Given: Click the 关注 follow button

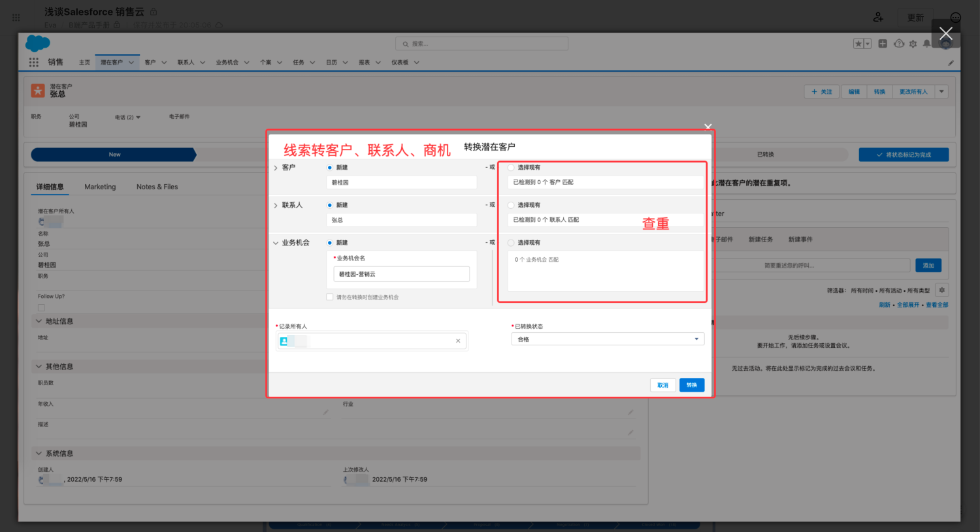Looking at the screenshot, I should coord(822,91).
